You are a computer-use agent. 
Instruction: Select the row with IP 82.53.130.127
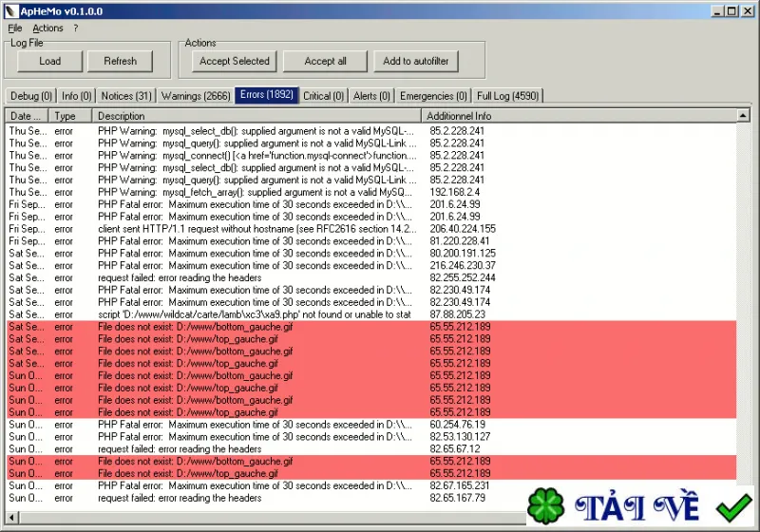(371, 437)
